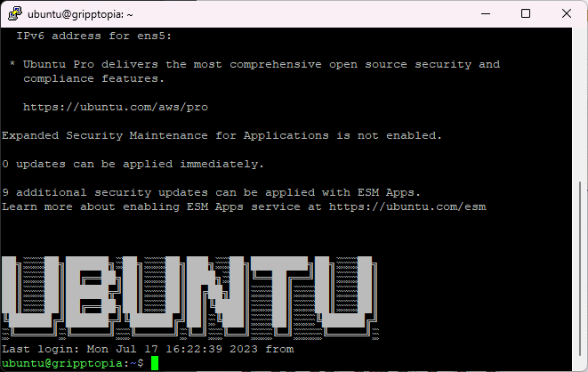Image resolution: width=588 pixels, height=372 pixels.
Task: Click the UBUNTU ASCII art banner
Action: [187, 292]
